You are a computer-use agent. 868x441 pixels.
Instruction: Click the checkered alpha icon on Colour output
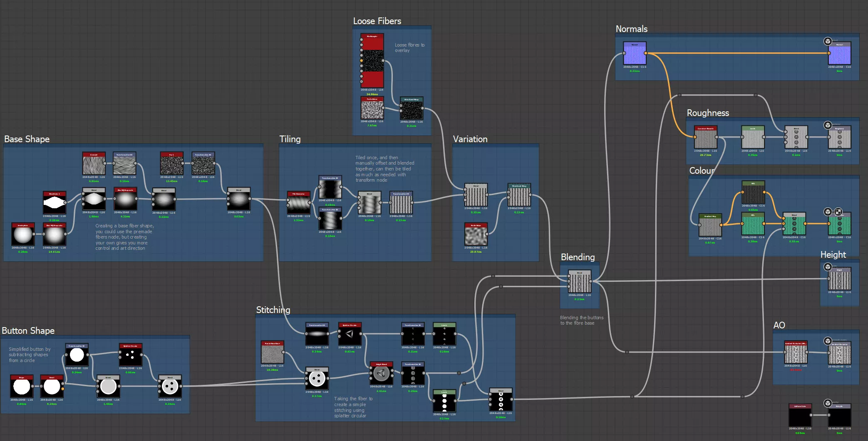click(x=838, y=212)
